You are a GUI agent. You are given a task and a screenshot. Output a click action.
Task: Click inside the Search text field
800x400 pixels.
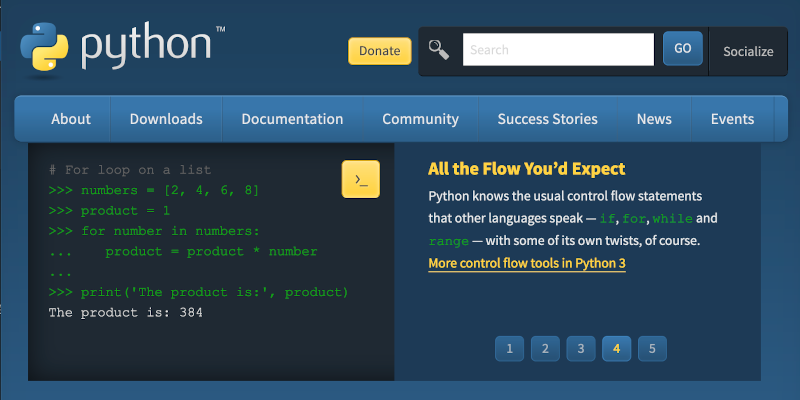[557, 49]
